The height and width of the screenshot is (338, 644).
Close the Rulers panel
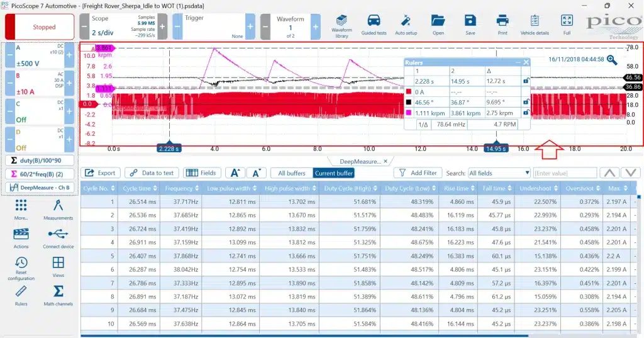click(x=526, y=62)
